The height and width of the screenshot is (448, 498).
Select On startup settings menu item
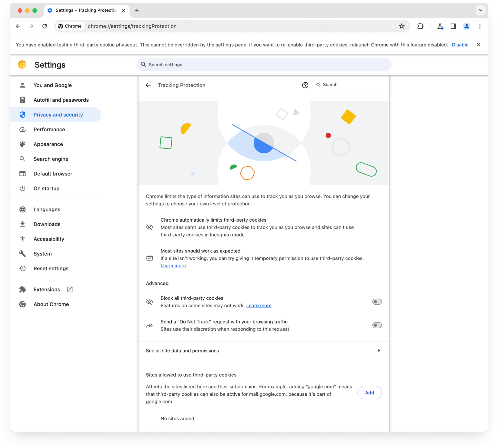coord(47,189)
